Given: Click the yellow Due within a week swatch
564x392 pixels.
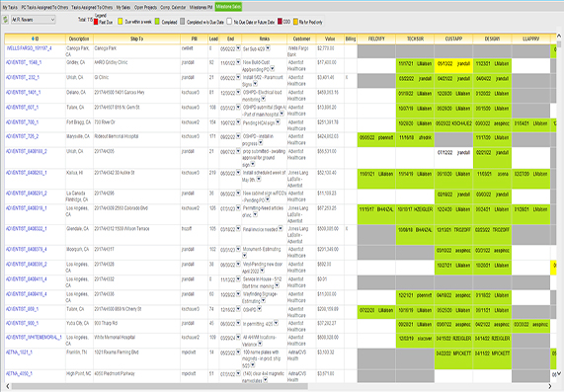Looking at the screenshot, I should click(x=121, y=22).
